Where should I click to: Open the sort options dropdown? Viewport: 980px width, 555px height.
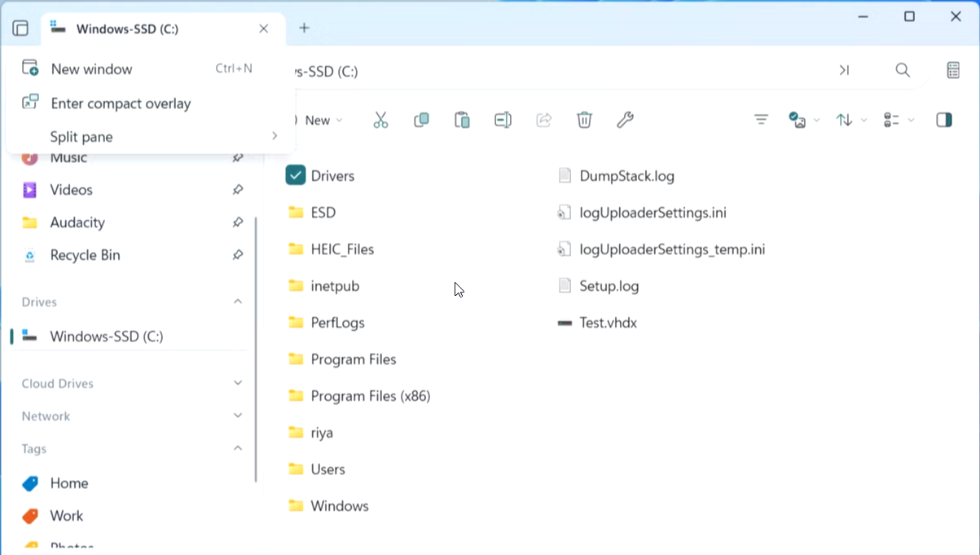click(850, 121)
